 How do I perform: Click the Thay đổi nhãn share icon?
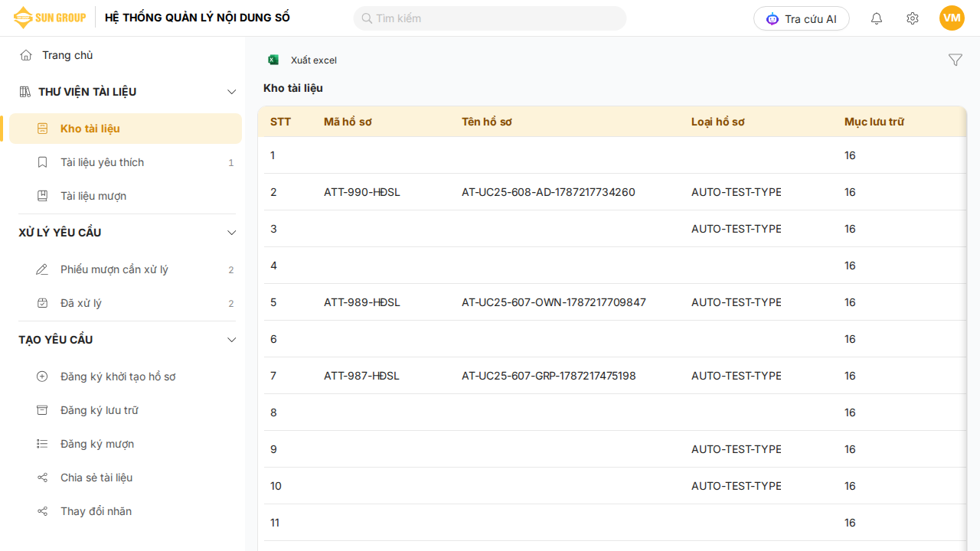(43, 511)
